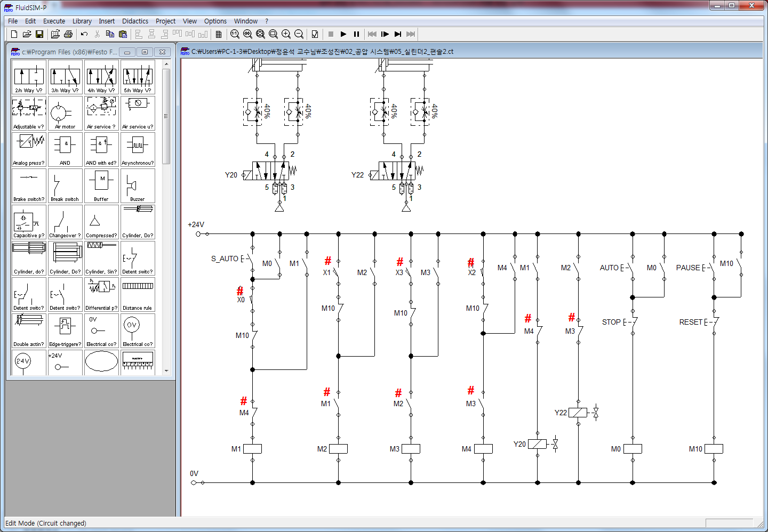Image resolution: width=768 pixels, height=532 pixels.
Task: Print the circuit diagram
Action: tap(68, 34)
